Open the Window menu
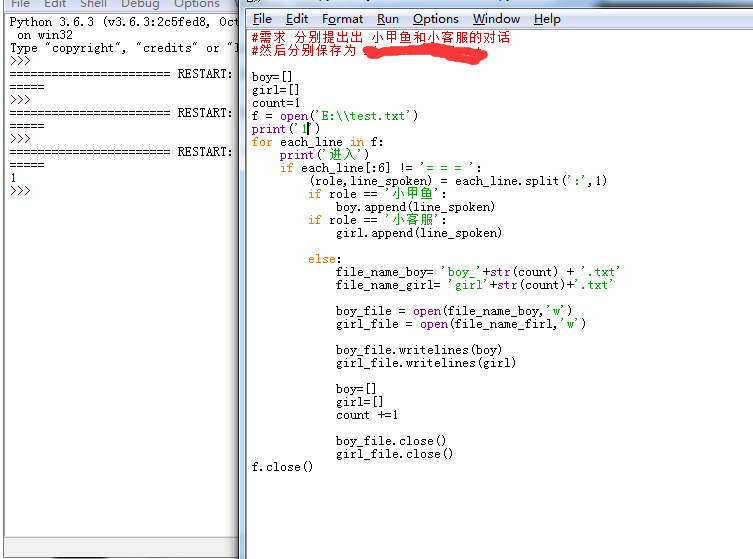 click(496, 19)
